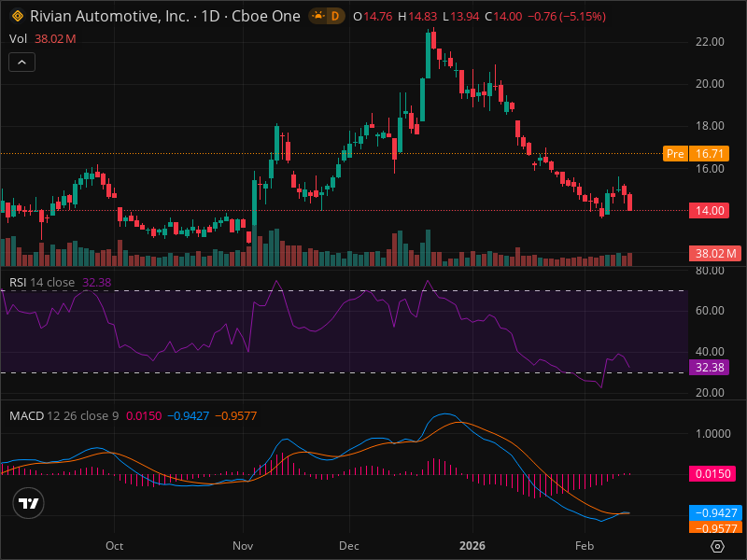Click the 1.0000 MACD axis label
Image resolution: width=747 pixels, height=560 pixels.
click(713, 434)
